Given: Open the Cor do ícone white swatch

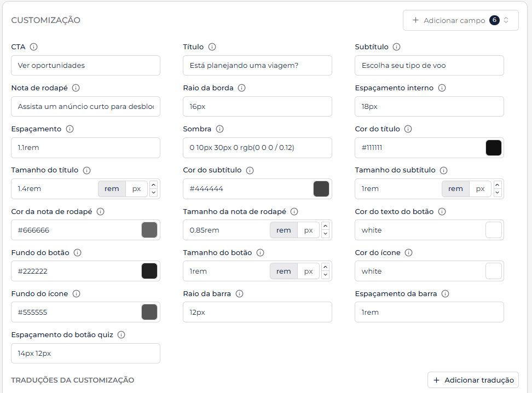Looking at the screenshot, I should tap(493, 271).
